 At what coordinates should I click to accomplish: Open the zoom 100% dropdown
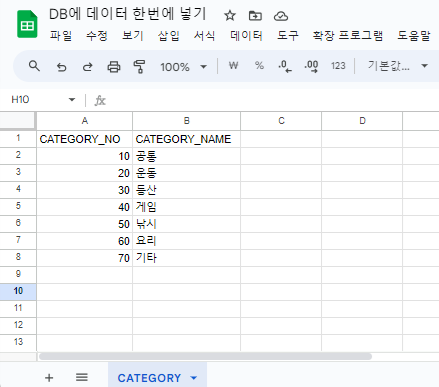point(183,67)
